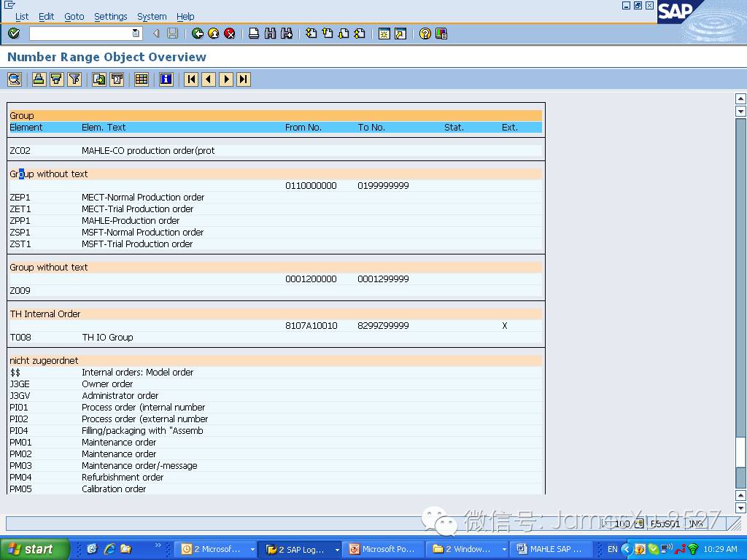Select row PI01 Process order internal number
Screen dimensions: 747x560
tap(276, 407)
